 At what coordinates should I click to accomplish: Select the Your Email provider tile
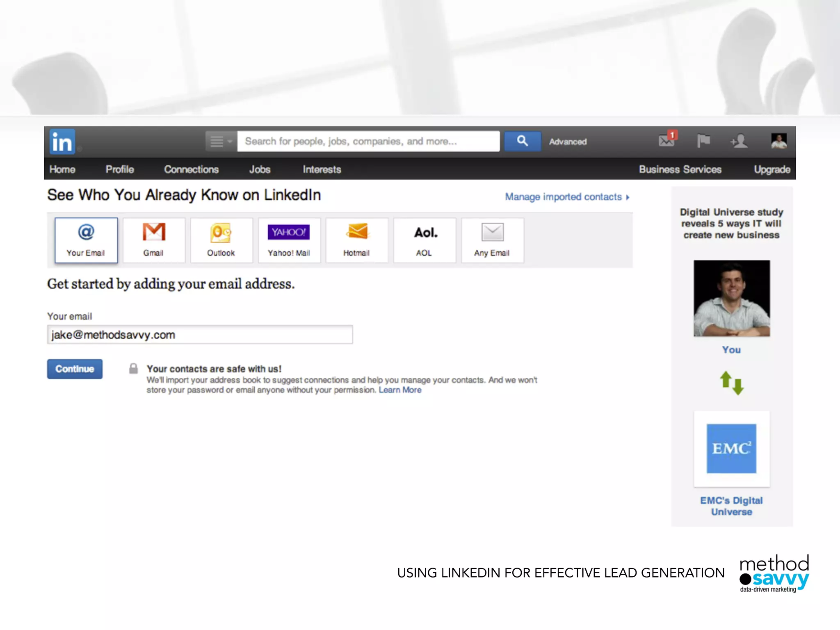[86, 240]
